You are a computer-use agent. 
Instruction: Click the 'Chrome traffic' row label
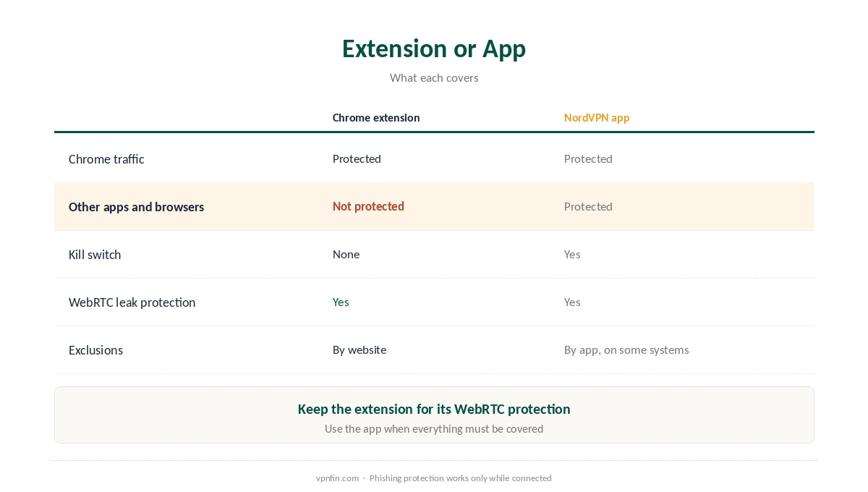[106, 159]
